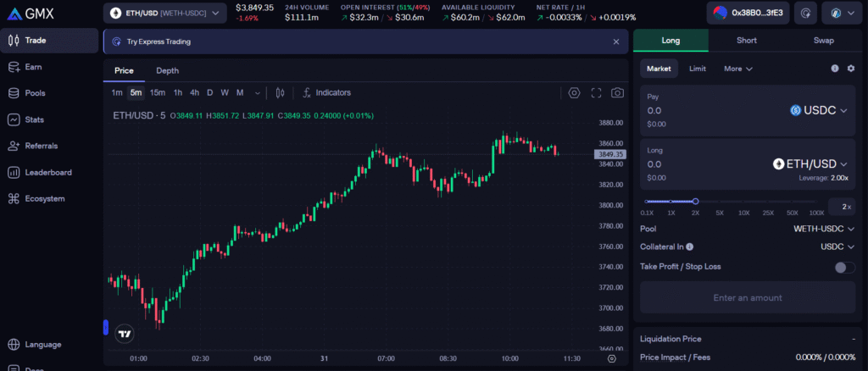Open the chart time axis settings gear
This screenshot has width=868, height=371.
(612, 358)
